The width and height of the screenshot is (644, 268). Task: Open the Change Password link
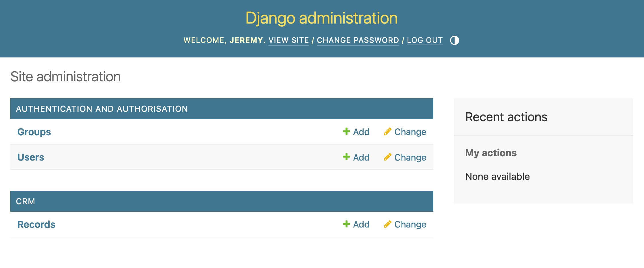[x=358, y=40]
